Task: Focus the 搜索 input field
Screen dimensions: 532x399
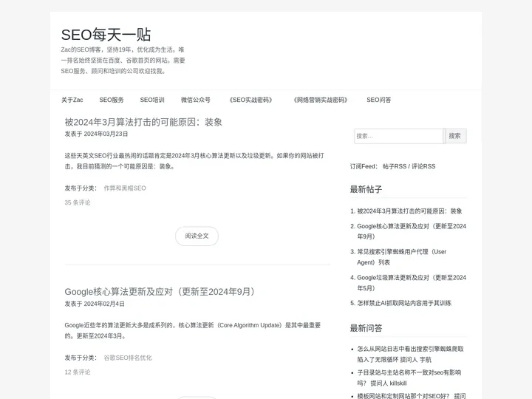Action: (x=399, y=136)
